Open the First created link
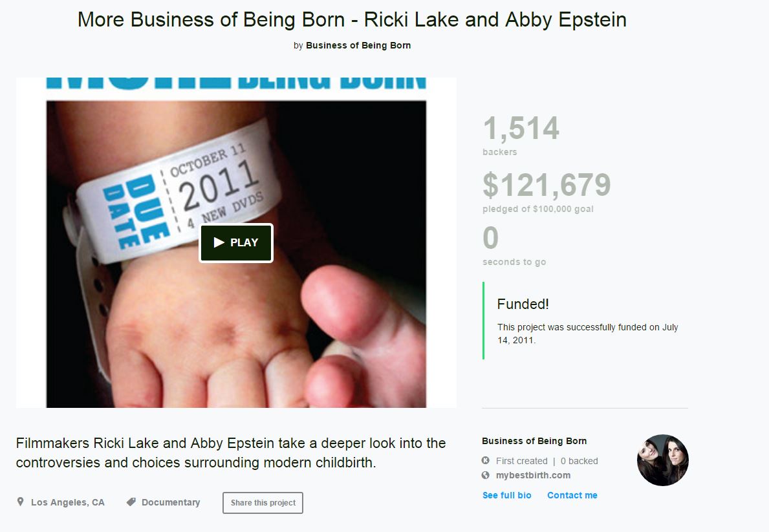 (521, 461)
